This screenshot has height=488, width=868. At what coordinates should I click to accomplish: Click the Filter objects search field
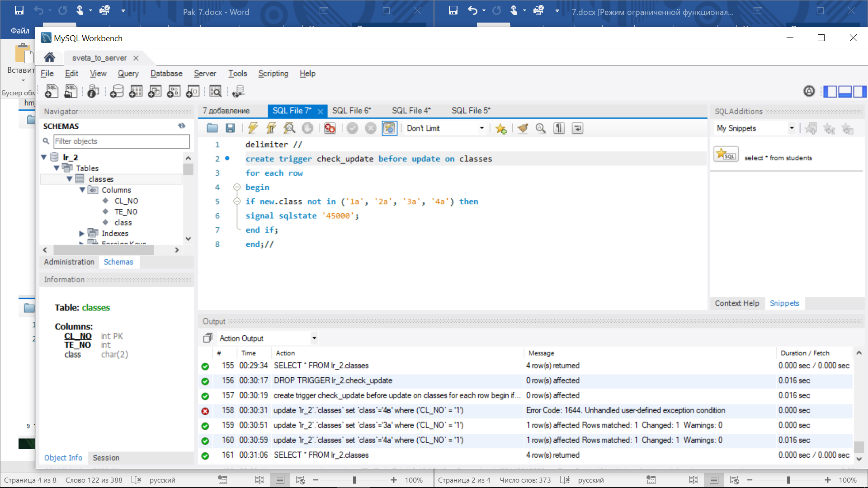[x=122, y=141]
